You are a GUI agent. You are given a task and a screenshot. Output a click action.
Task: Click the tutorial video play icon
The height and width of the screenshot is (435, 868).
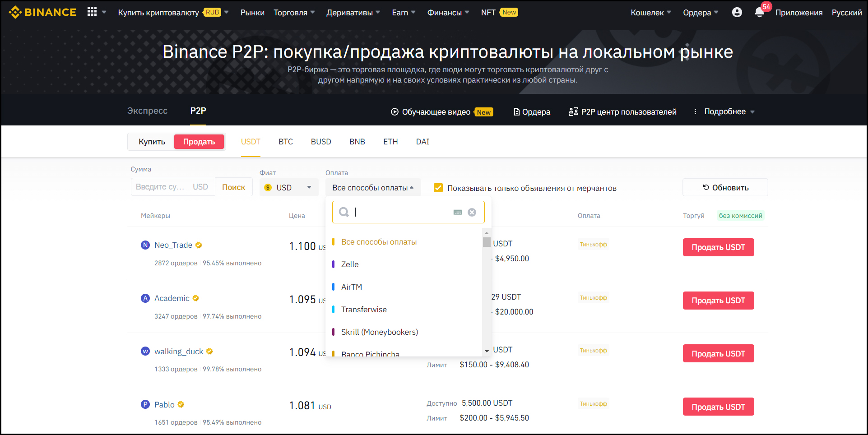tap(395, 112)
